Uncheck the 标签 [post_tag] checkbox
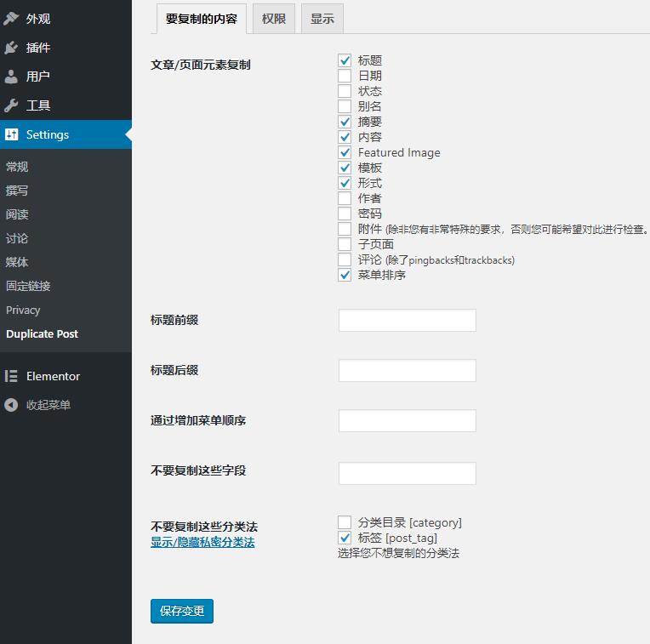Viewport: 650px width, 644px height. (x=345, y=538)
